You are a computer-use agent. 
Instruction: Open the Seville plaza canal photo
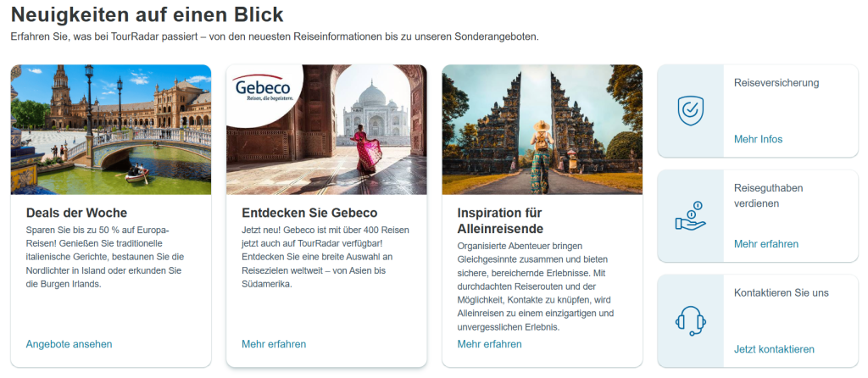[111, 130]
